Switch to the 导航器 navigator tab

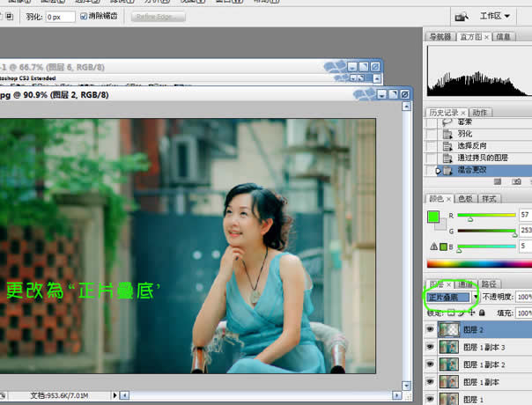[440, 37]
